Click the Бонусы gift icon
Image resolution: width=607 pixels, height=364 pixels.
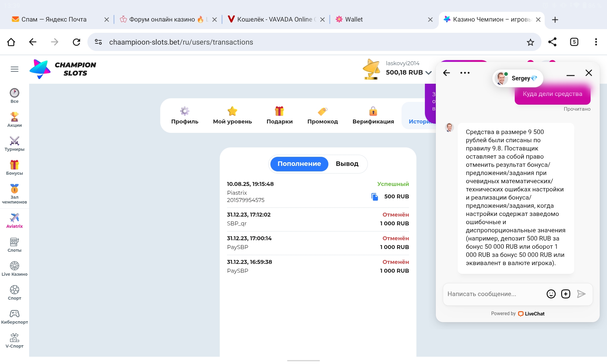pos(14,165)
